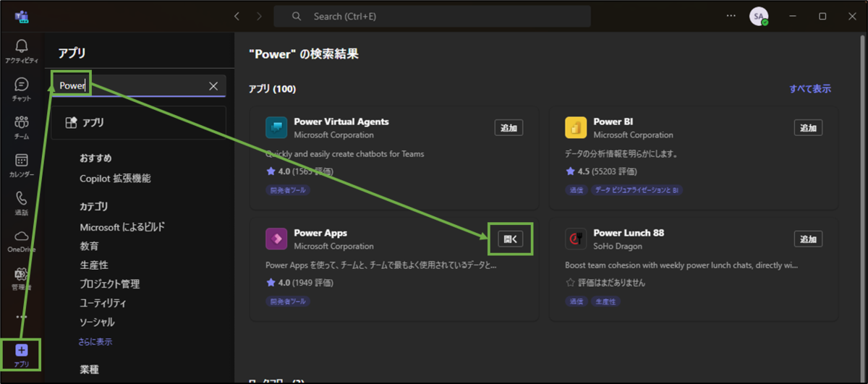This screenshot has width=868, height=384.
Task: Click the 4.5 (55203 評価) rating text
Action: pos(607,171)
